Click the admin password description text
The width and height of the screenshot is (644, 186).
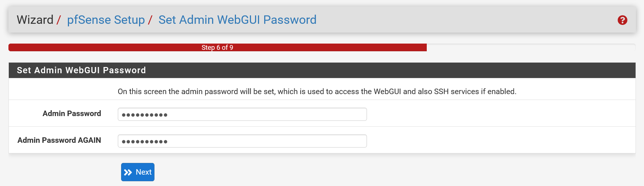point(317,92)
